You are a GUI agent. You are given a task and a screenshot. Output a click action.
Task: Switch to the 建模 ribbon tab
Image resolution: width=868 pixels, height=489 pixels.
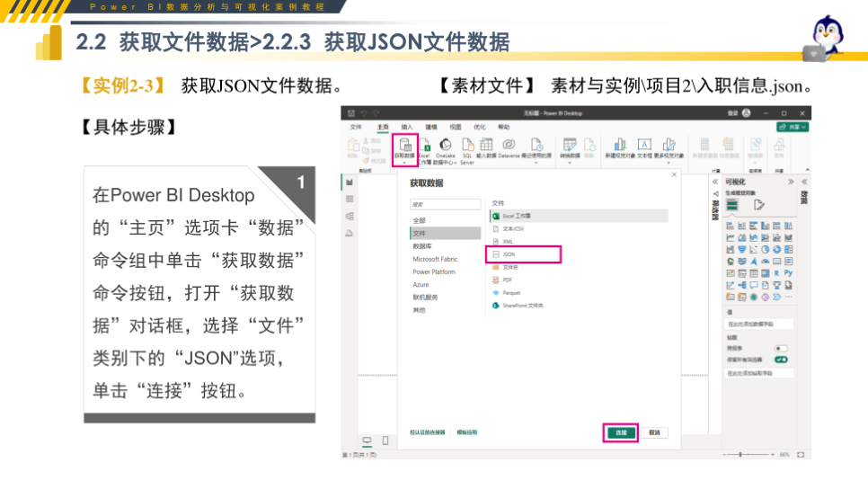[431, 128]
